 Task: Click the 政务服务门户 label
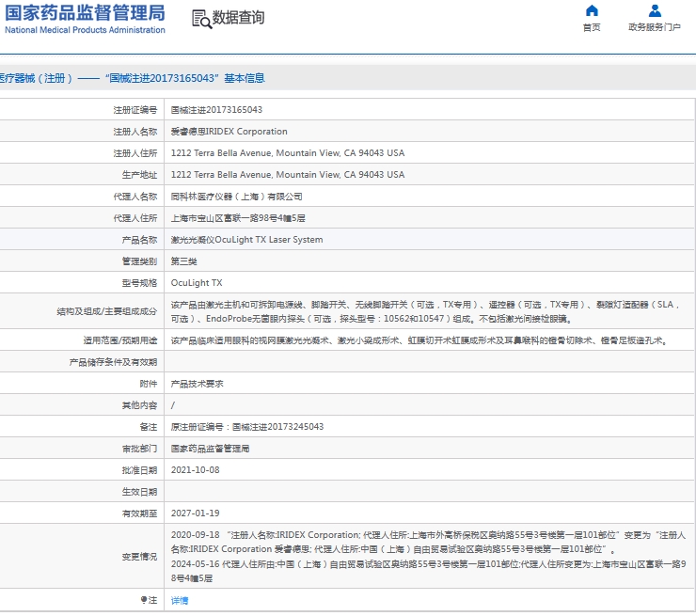(x=655, y=27)
